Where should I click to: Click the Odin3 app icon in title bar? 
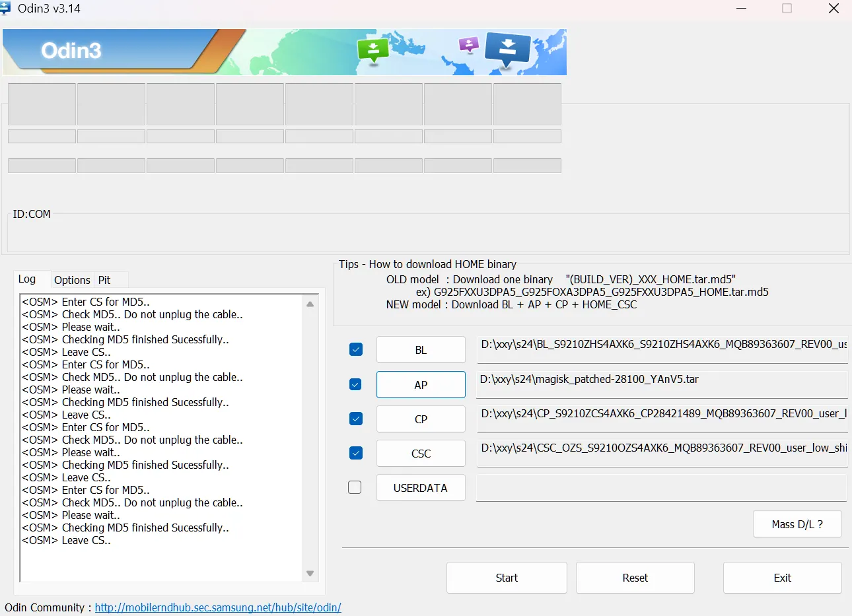6,9
